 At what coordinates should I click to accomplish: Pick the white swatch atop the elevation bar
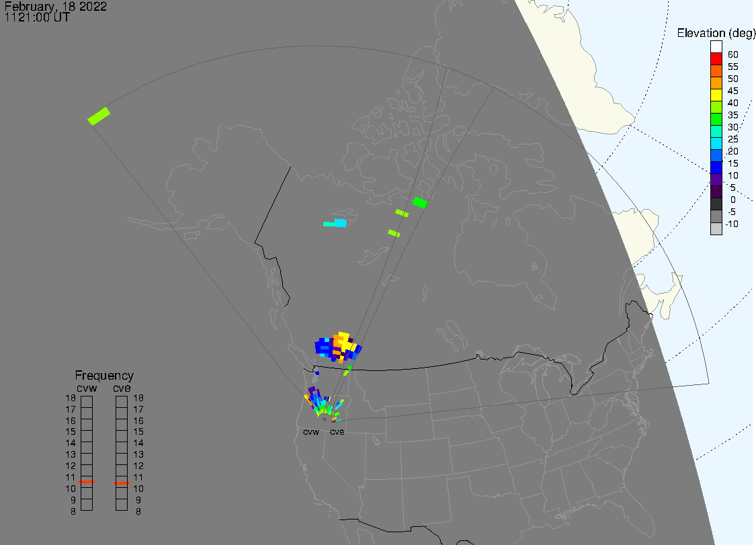pyautogui.click(x=716, y=47)
